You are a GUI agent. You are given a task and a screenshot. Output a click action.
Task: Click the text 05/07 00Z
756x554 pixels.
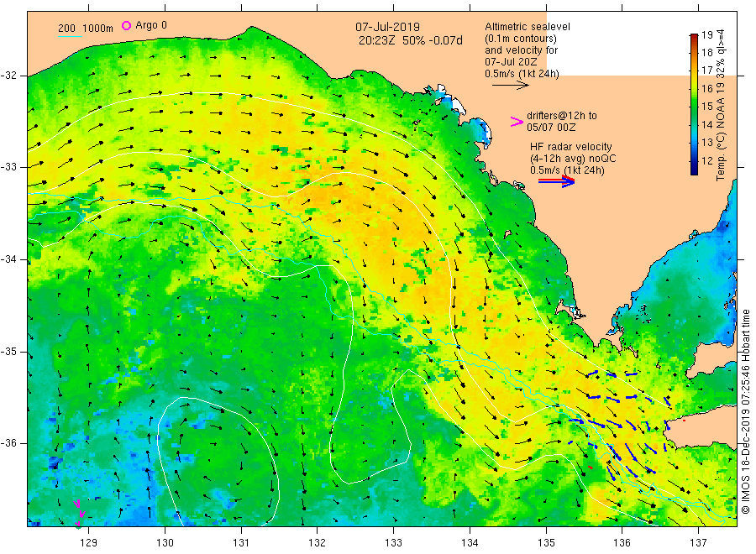pyautogui.click(x=551, y=128)
